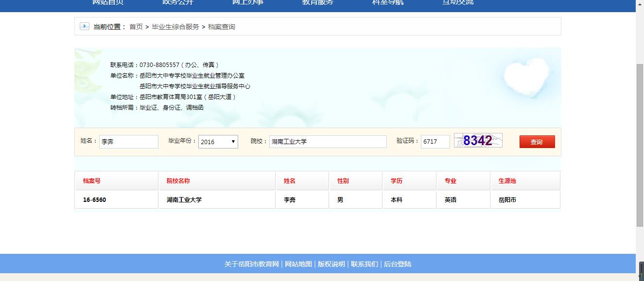This screenshot has width=644, height=281.
Task: Open the 后台登陆 footer link
Action: click(398, 264)
